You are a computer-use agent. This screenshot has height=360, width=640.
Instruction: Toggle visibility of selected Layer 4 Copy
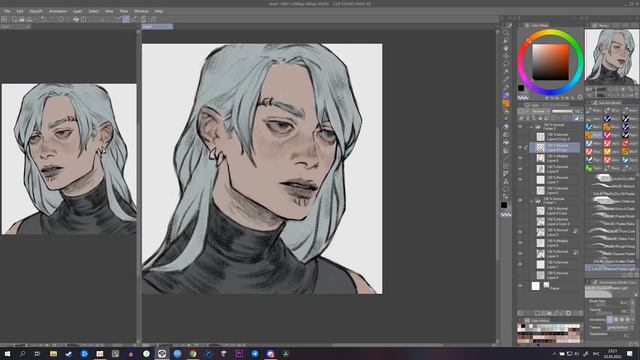pyautogui.click(x=520, y=147)
